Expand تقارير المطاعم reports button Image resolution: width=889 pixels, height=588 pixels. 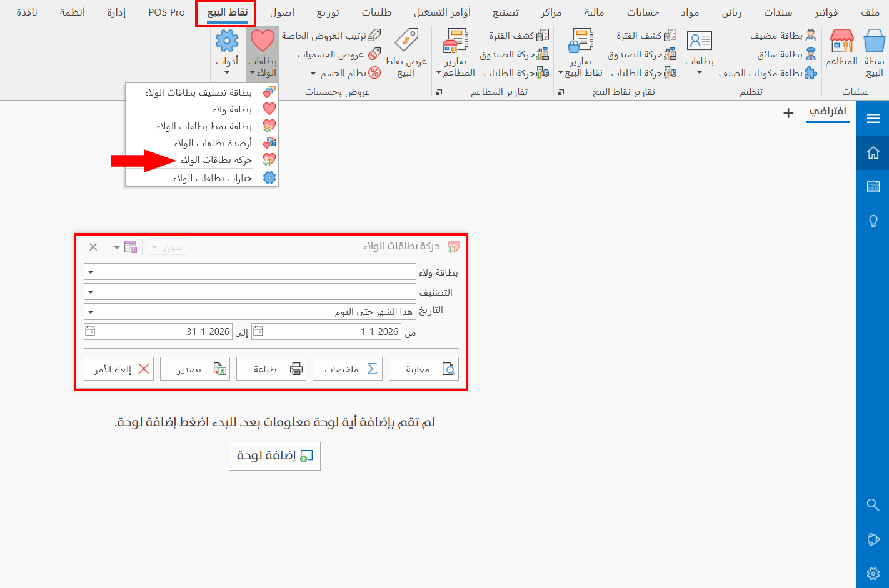coord(456,53)
